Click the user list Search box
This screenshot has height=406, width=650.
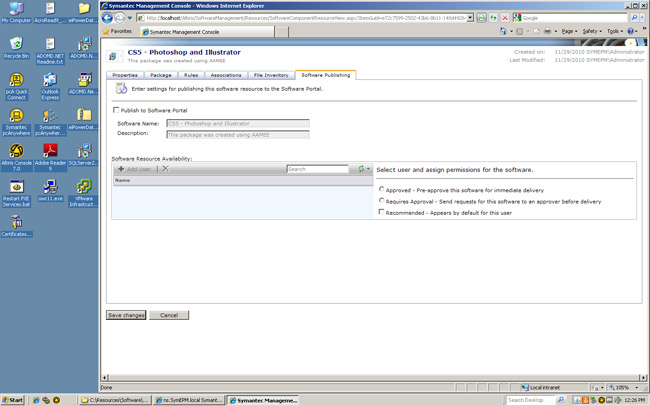pos(318,169)
